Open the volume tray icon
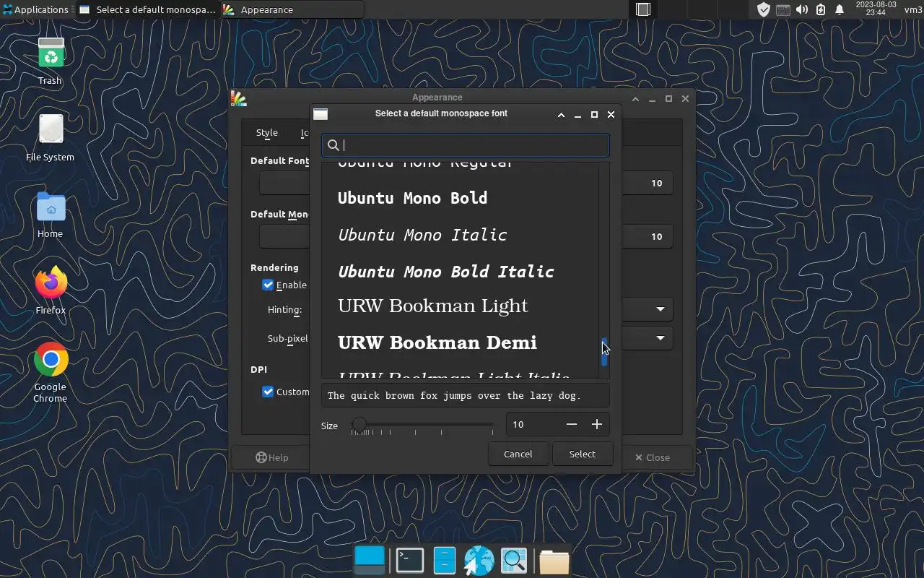The height and width of the screenshot is (578, 924). tap(802, 9)
